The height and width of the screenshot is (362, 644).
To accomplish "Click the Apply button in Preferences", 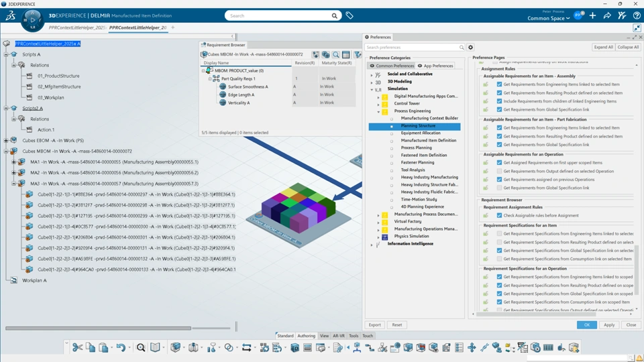I will [x=609, y=324].
